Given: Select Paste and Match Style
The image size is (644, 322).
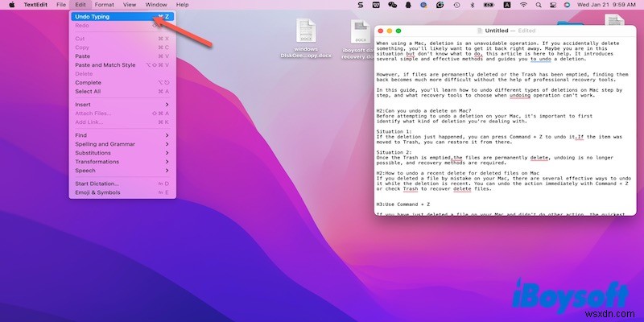Looking at the screenshot, I should [x=122, y=65].
